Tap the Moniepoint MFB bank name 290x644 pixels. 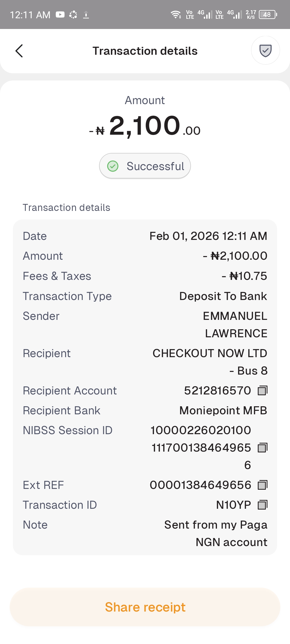(223, 411)
